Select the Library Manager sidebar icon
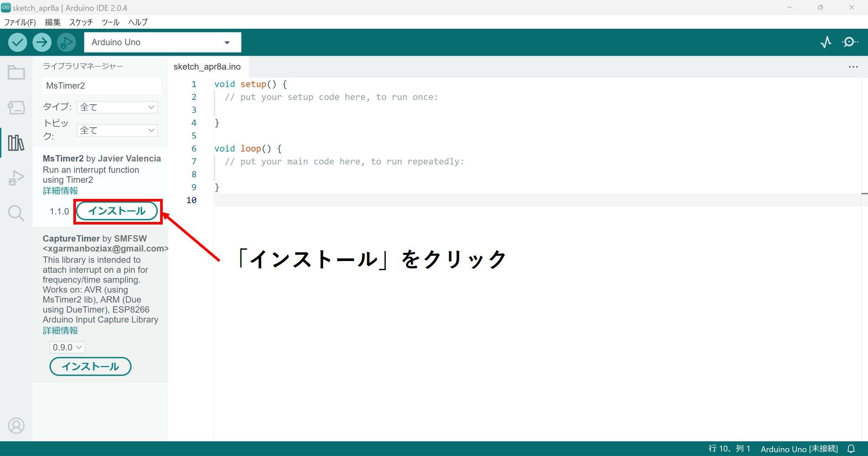The image size is (868, 456). click(16, 142)
